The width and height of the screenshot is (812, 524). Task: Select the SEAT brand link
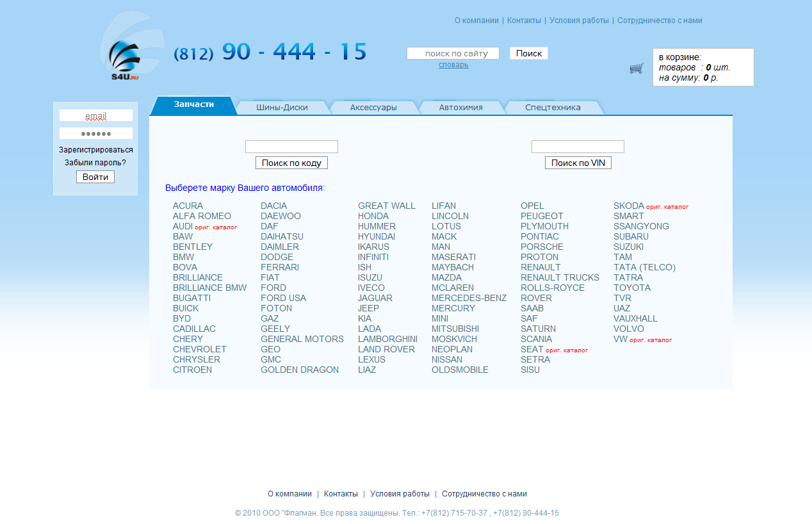point(532,349)
